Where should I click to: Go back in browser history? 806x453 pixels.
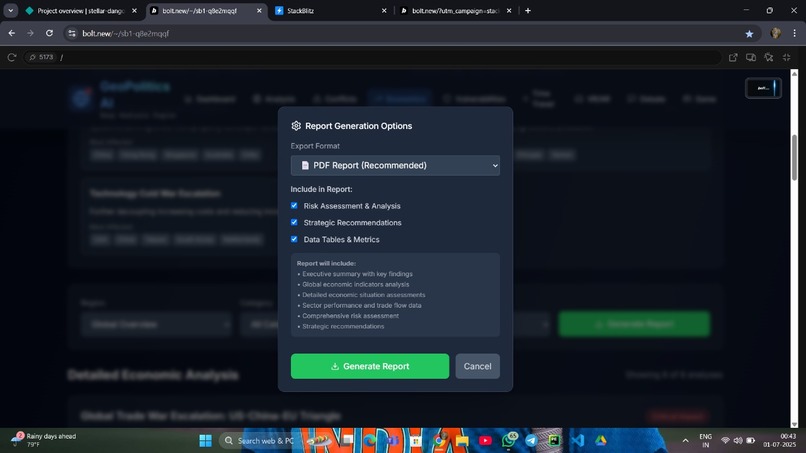(11, 33)
